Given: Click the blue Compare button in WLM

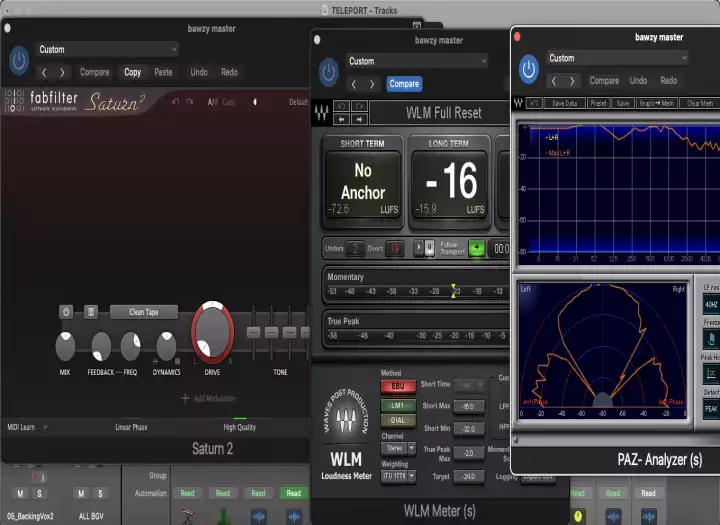Looking at the screenshot, I should point(404,84).
